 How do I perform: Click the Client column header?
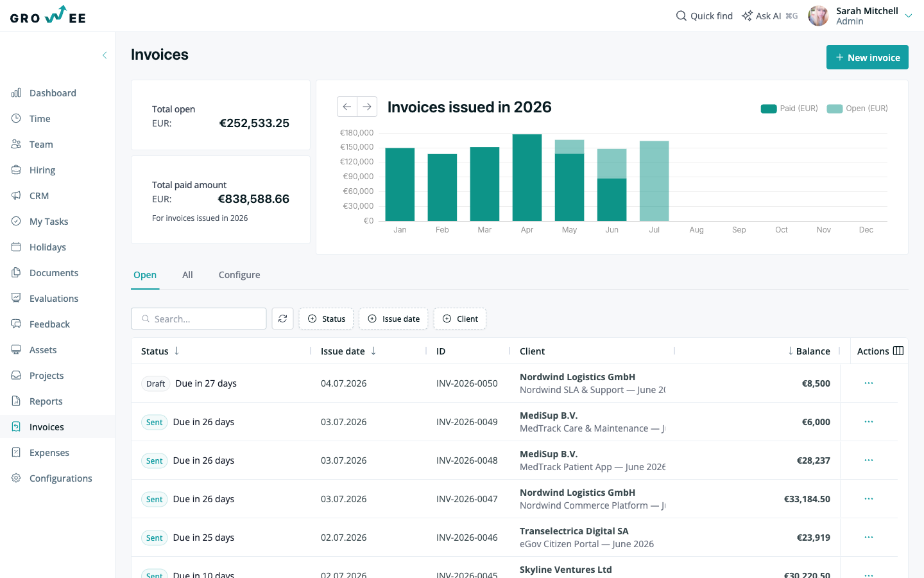pos(533,351)
